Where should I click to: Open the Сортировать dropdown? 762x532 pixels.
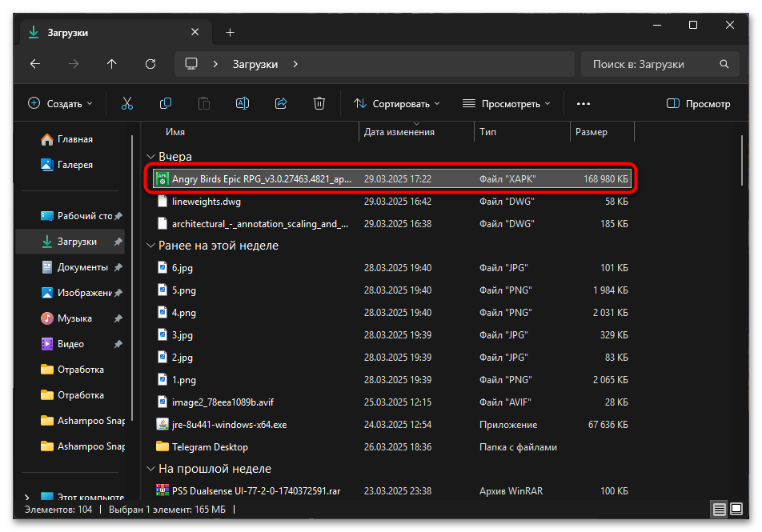click(396, 103)
